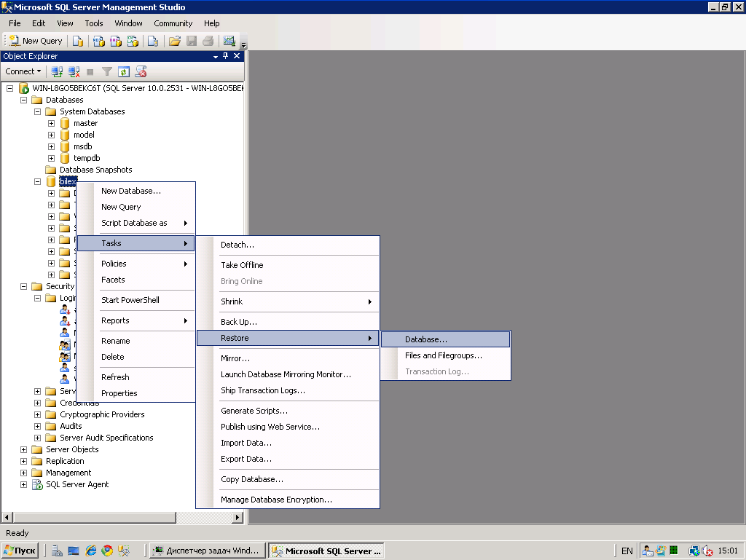Screen dimensions: 746x560
Task: Click Object Explorer scroll left arrow
Action: (x=7, y=517)
